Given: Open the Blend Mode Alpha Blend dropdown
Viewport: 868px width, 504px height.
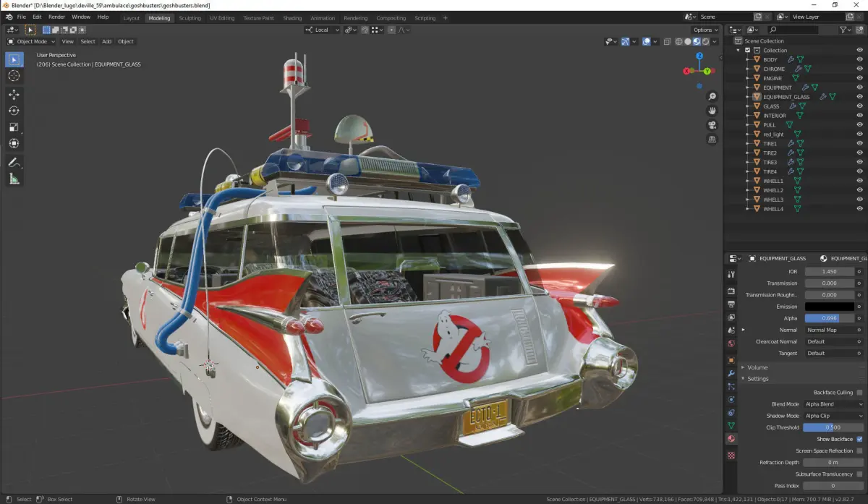Looking at the screenshot, I should [x=833, y=404].
